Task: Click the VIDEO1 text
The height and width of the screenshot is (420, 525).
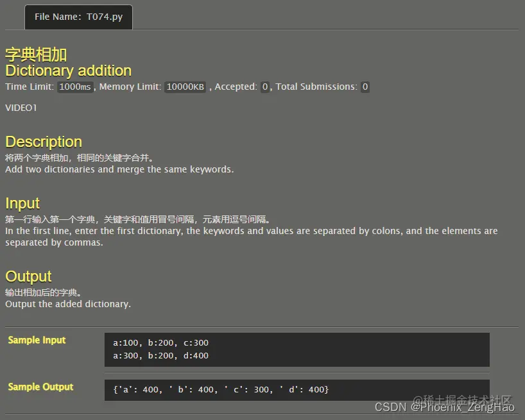Action: pos(21,108)
